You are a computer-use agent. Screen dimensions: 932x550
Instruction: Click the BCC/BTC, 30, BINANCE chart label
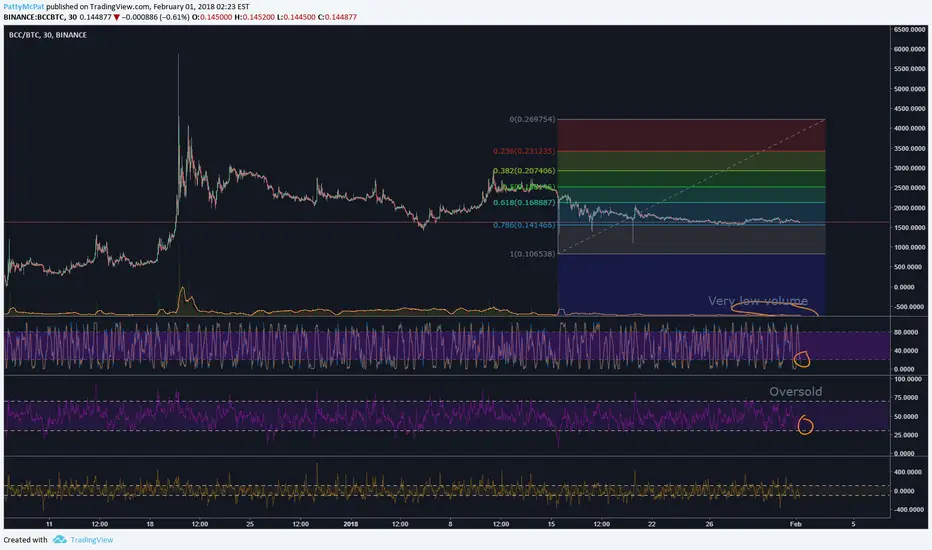click(x=48, y=35)
